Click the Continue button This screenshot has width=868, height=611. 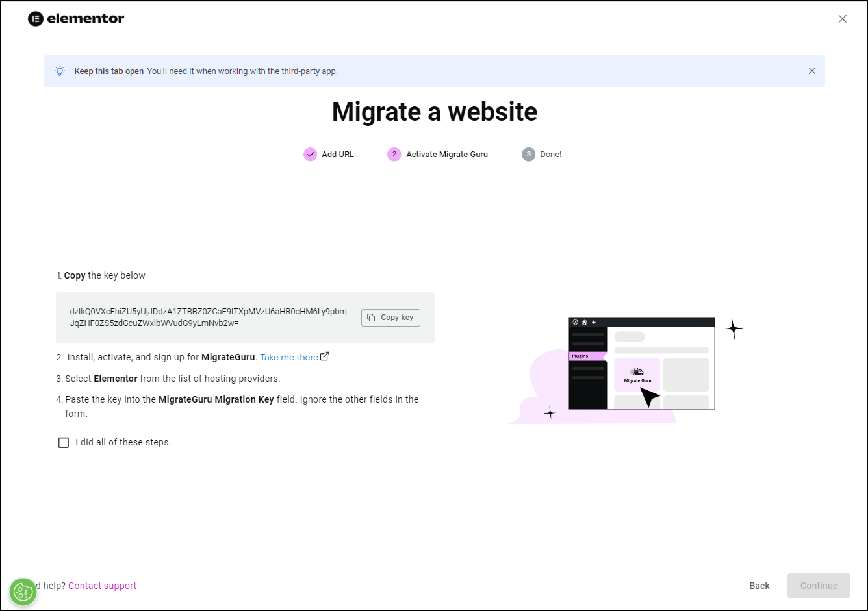[x=819, y=586]
